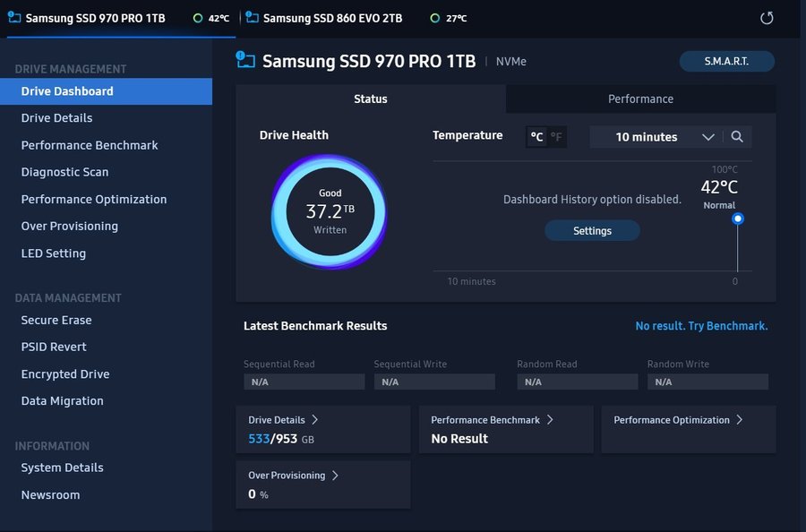Click the Samsung SSD 860 EVO drive icon
This screenshot has height=532, width=806.
click(252, 18)
